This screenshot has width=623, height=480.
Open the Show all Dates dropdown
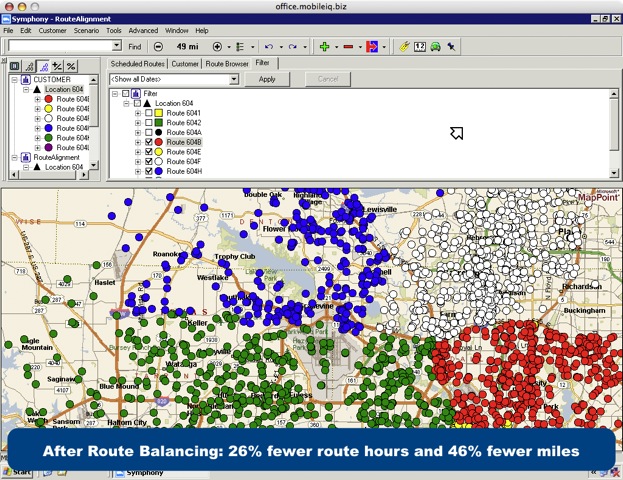pos(232,79)
